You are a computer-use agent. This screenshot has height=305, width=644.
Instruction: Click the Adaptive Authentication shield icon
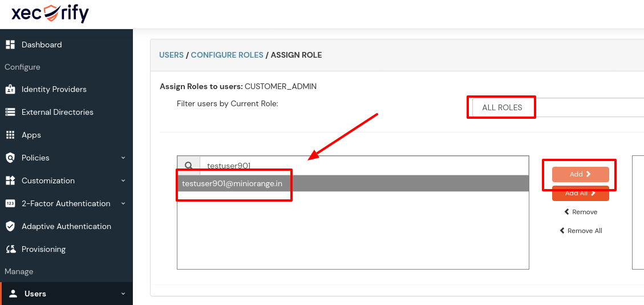tap(10, 226)
